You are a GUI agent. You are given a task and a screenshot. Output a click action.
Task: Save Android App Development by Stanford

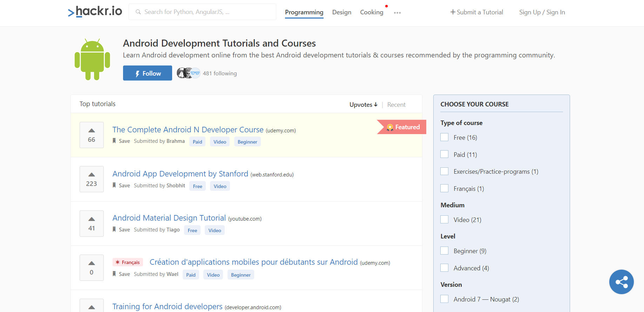(121, 186)
